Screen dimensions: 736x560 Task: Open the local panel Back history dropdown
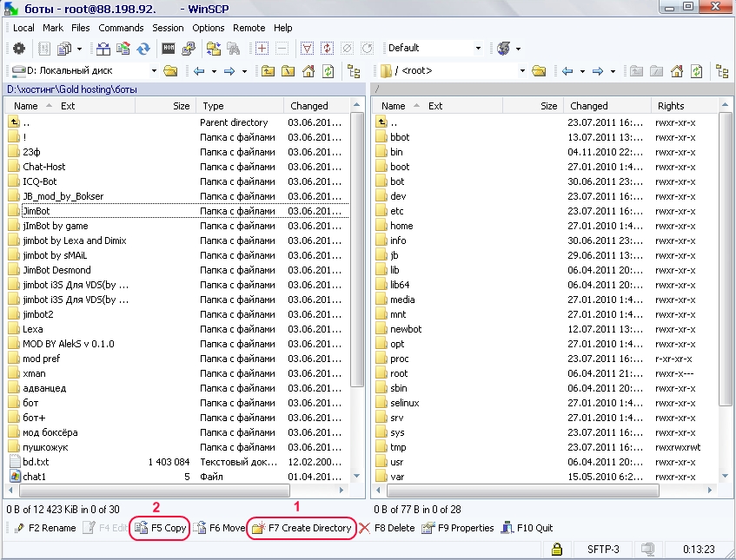[x=214, y=71]
